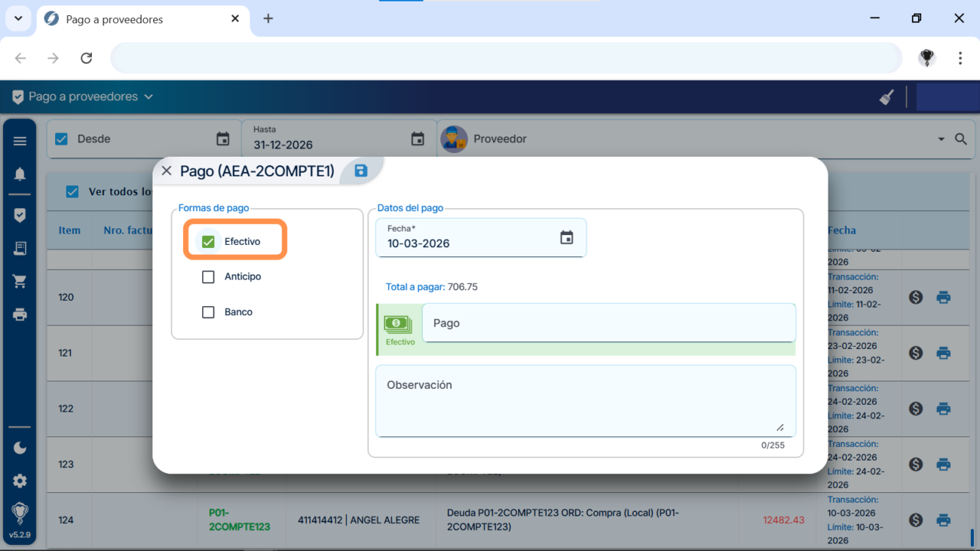Click the broom clean icon in header
Screen dimensions: 980x551
coord(887,97)
